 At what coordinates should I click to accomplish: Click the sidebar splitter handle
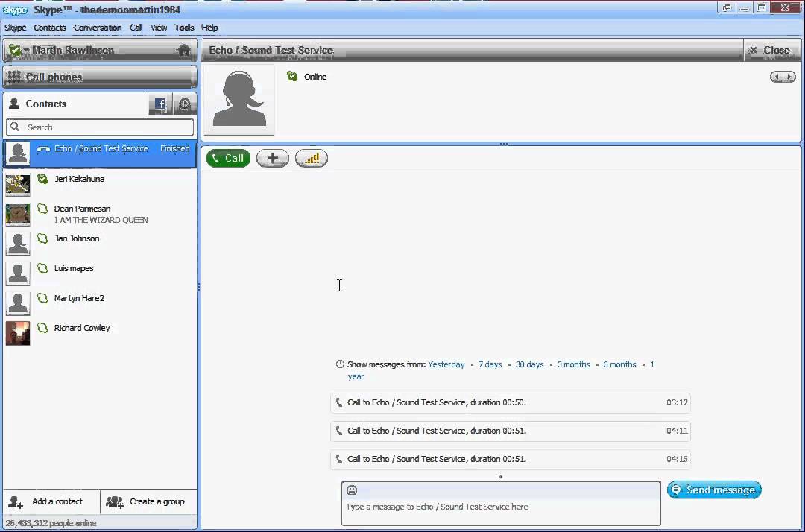coord(199,288)
